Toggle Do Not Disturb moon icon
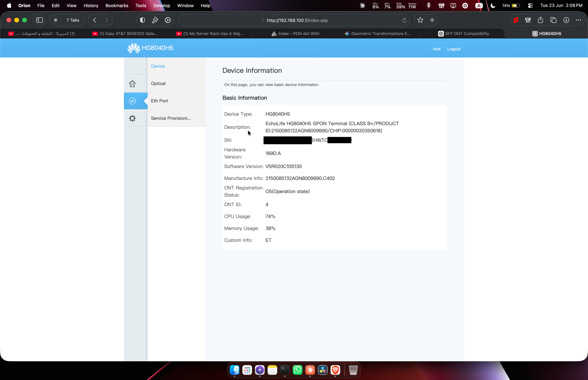Image resolution: width=588 pixels, height=380 pixels. tap(493, 6)
